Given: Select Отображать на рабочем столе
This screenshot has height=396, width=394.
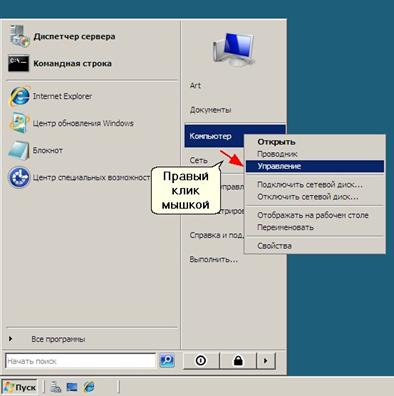Looking at the screenshot, I should 315,215.
